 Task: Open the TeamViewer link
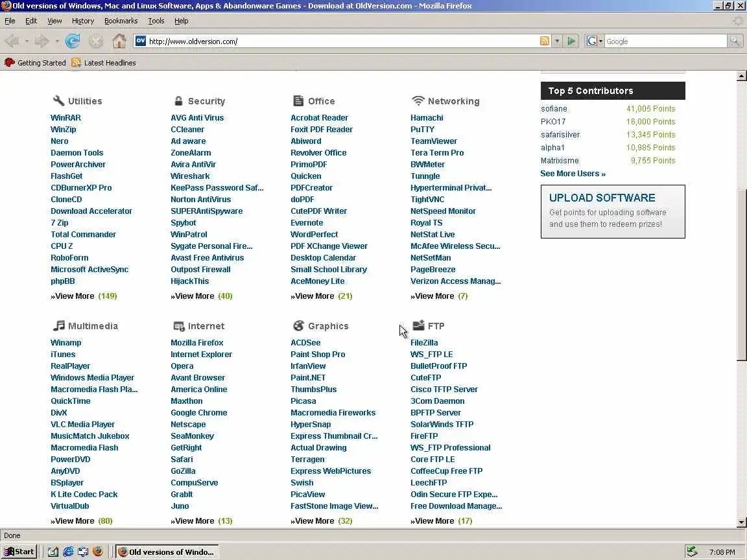(434, 141)
